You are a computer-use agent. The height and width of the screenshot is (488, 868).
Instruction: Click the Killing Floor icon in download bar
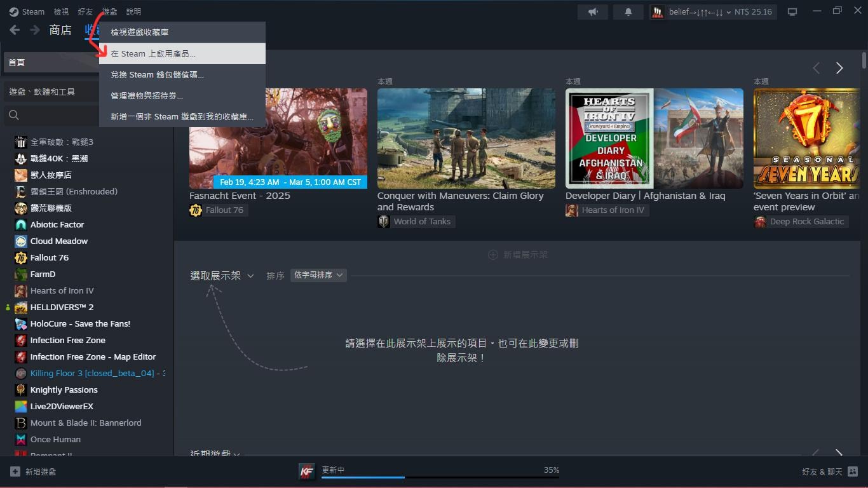click(307, 471)
